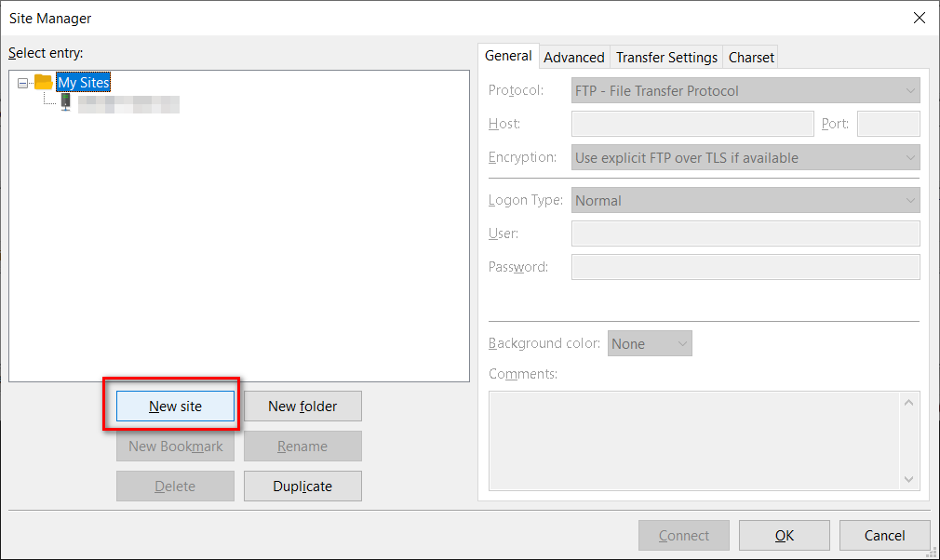940x560 pixels.
Task: Close the Site Manager window
Action: click(919, 18)
